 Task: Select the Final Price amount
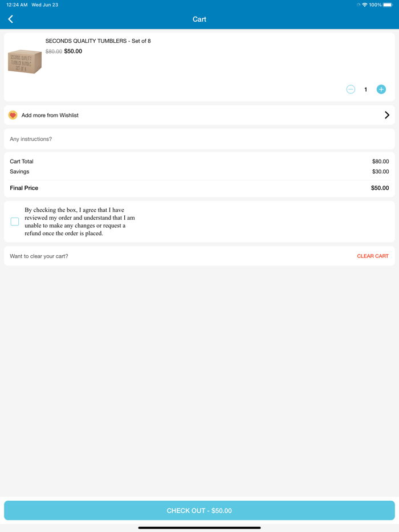380,188
